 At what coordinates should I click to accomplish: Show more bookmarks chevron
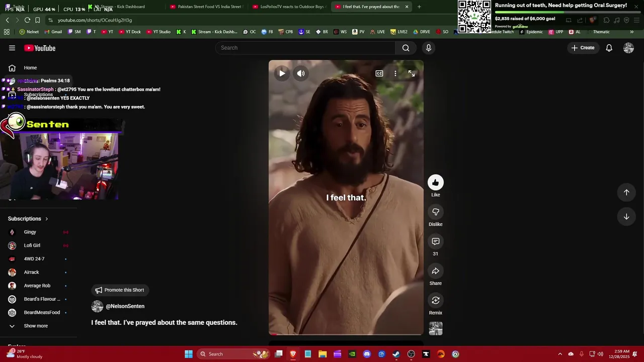tap(631, 32)
